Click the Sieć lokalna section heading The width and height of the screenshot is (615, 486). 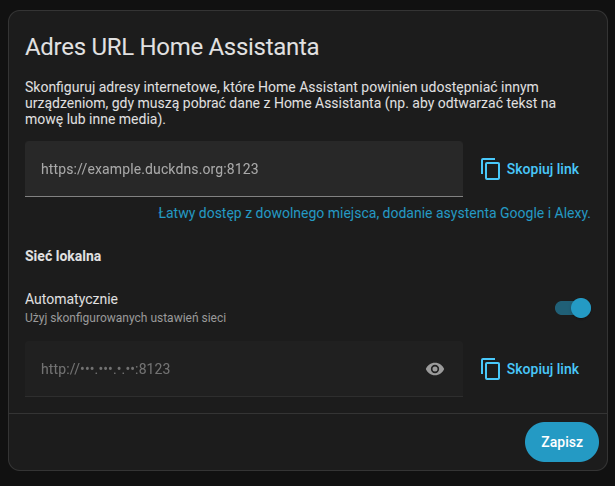(63, 255)
